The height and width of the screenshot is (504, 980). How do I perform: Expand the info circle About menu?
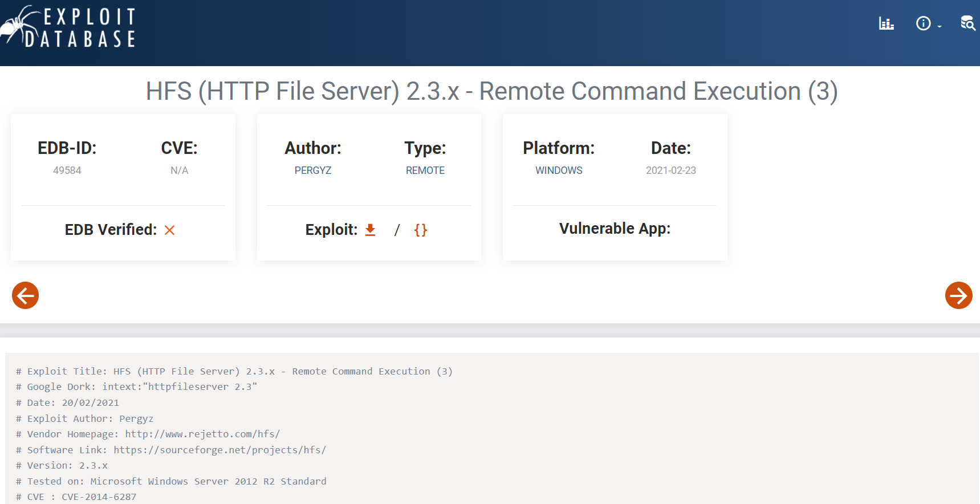click(x=928, y=23)
